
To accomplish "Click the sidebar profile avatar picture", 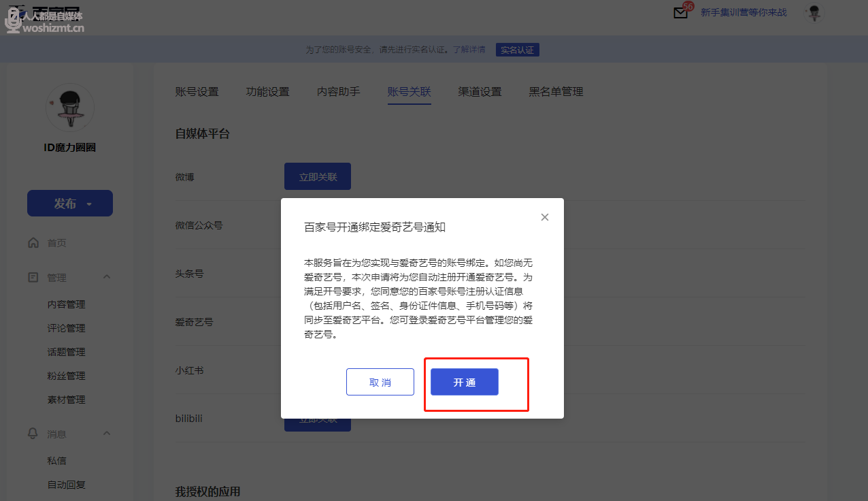I will coord(70,108).
